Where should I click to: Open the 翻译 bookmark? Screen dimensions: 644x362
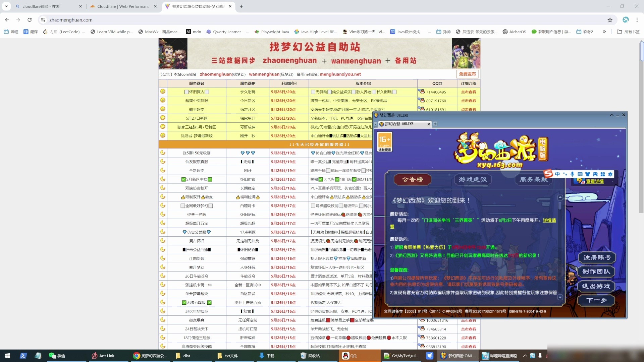(31, 32)
